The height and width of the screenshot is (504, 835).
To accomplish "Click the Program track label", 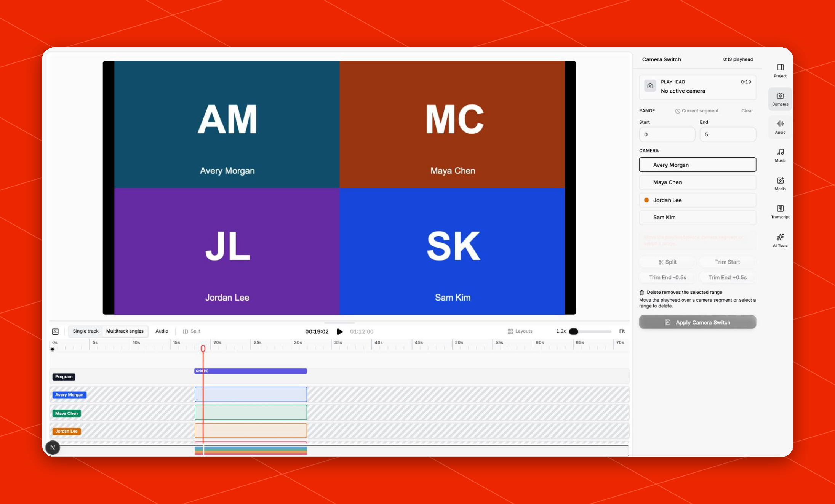I will click(x=64, y=377).
